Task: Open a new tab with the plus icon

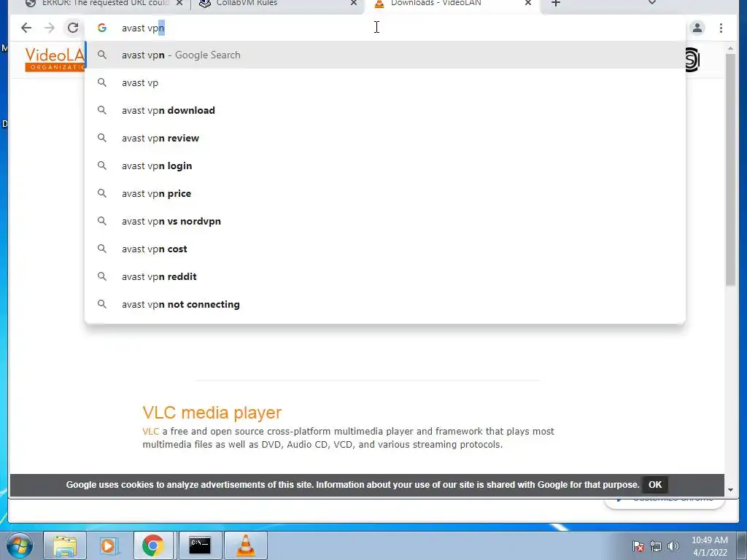Action: (x=555, y=3)
